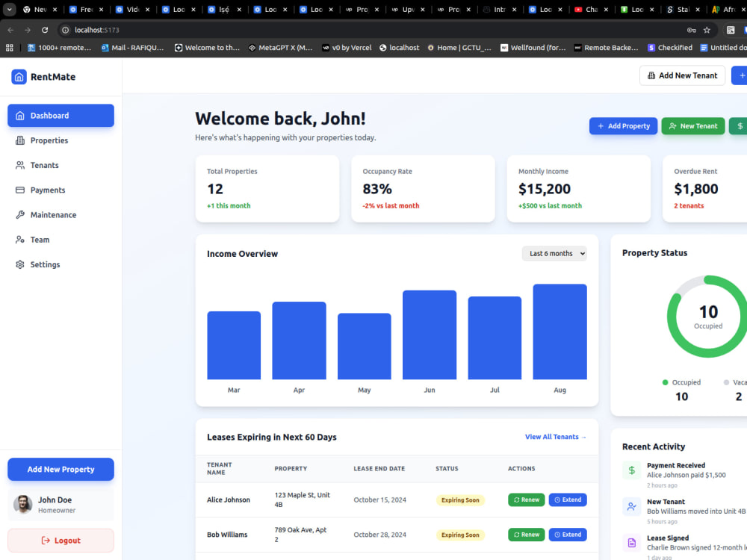Screen dimensions: 747x560
Task: Click the browser forward arrow
Action: click(x=28, y=30)
